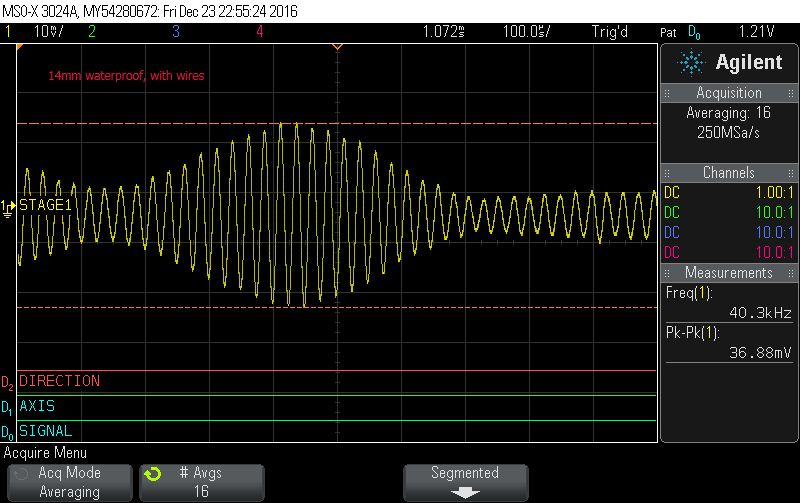This screenshot has width=800, height=503.
Task: Click the channel 1 ground reference marker
Action: pyautogui.click(x=8, y=206)
